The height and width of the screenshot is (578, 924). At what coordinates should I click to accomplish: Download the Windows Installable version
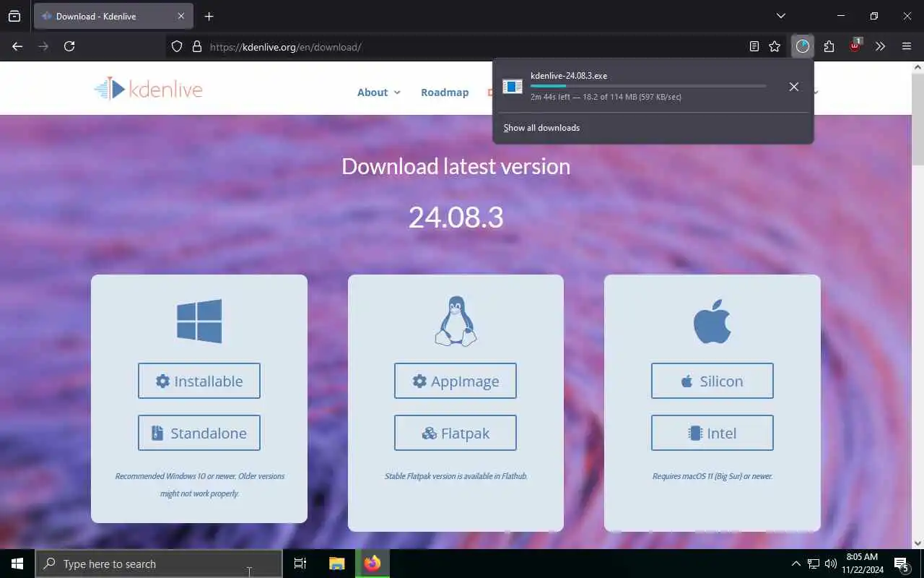[199, 381]
